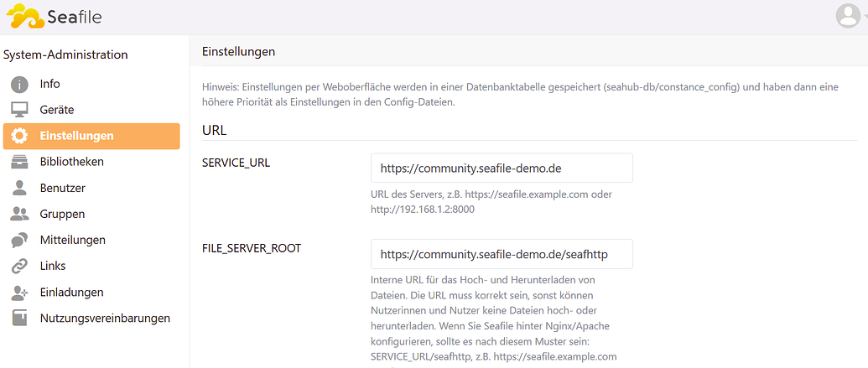Open Benutzer administration page
868x368 pixels.
62,188
